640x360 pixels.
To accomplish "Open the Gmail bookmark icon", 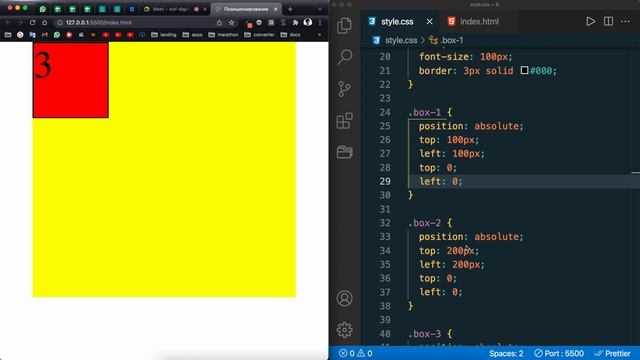I will [44, 35].
